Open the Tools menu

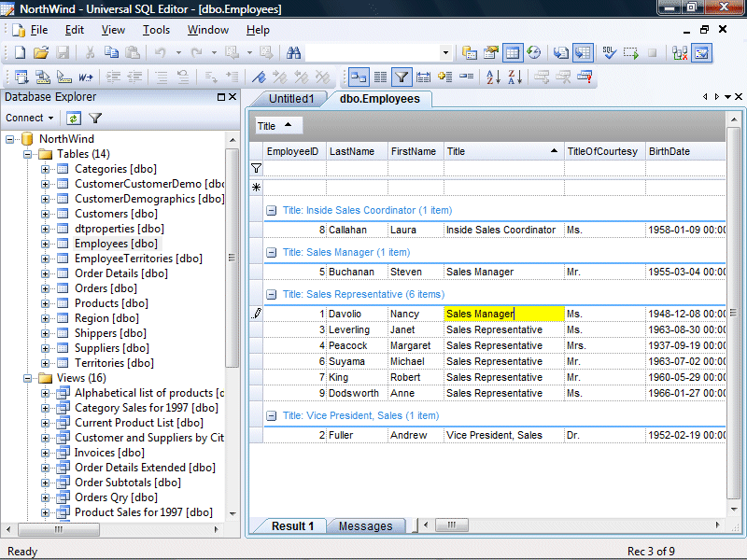[x=156, y=30]
